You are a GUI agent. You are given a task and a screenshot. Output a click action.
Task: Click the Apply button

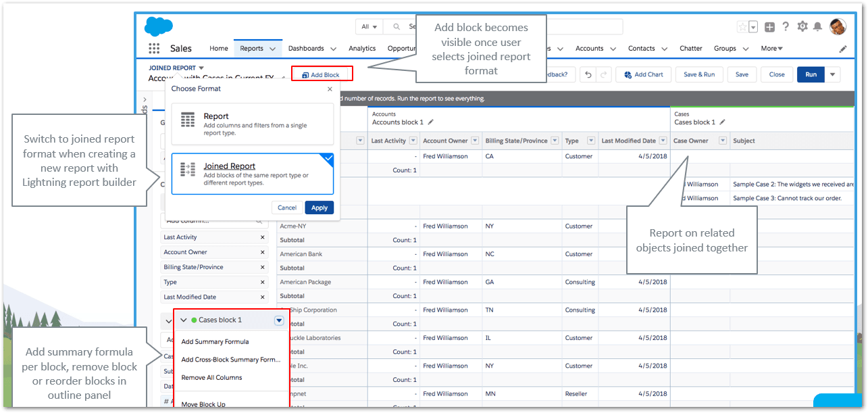pyautogui.click(x=319, y=208)
